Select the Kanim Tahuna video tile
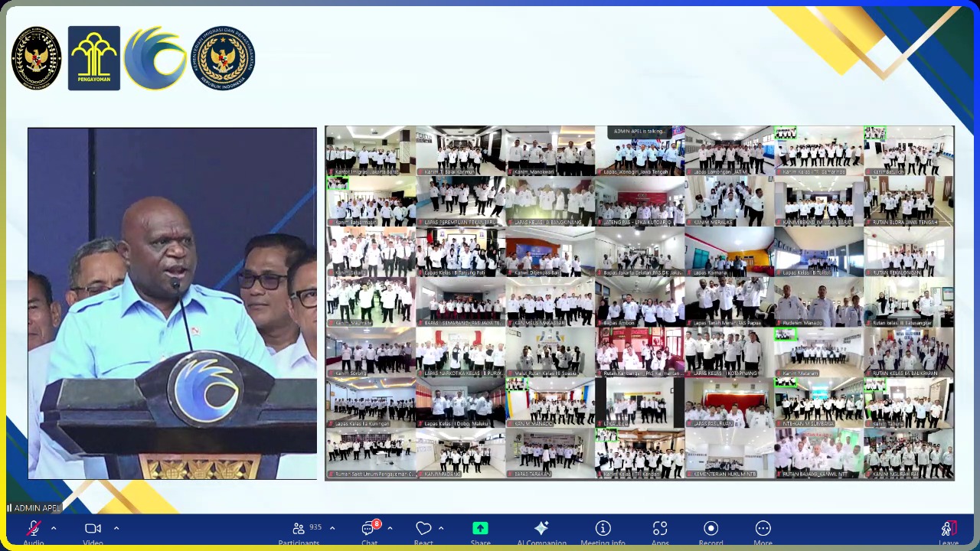980x551 pixels. [909, 403]
